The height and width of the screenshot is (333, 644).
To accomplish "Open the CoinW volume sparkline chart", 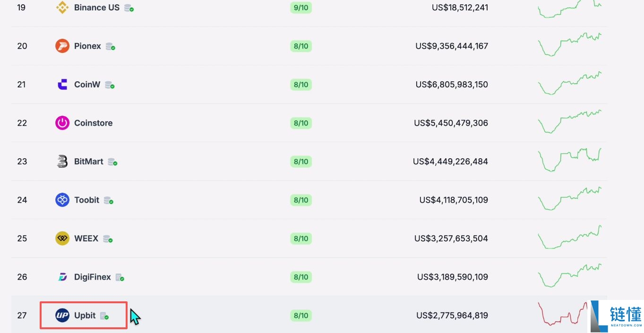I will (x=570, y=83).
